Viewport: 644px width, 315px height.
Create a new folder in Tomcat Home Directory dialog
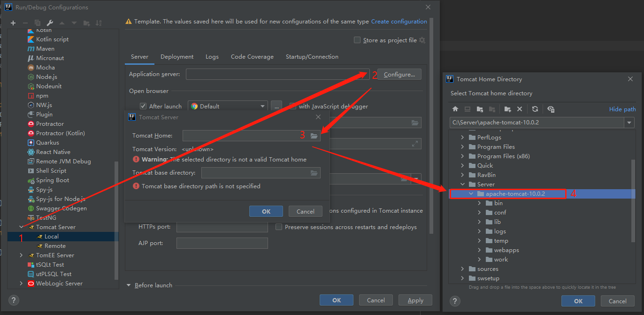click(507, 109)
